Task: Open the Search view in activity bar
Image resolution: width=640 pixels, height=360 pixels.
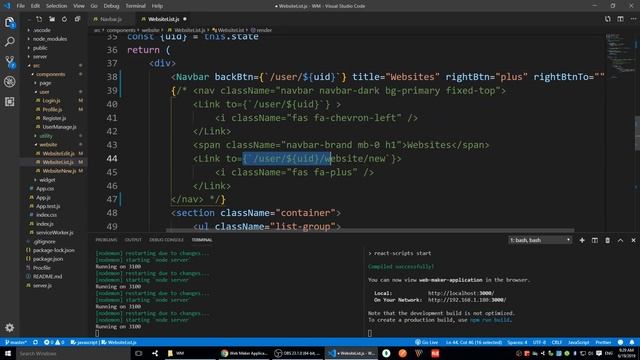Action: [x=10, y=42]
